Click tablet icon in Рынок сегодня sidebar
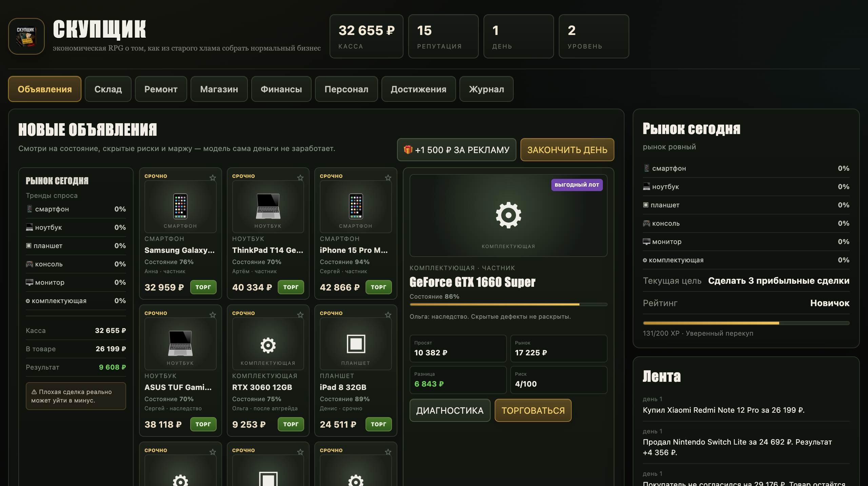The image size is (868, 486). (646, 205)
